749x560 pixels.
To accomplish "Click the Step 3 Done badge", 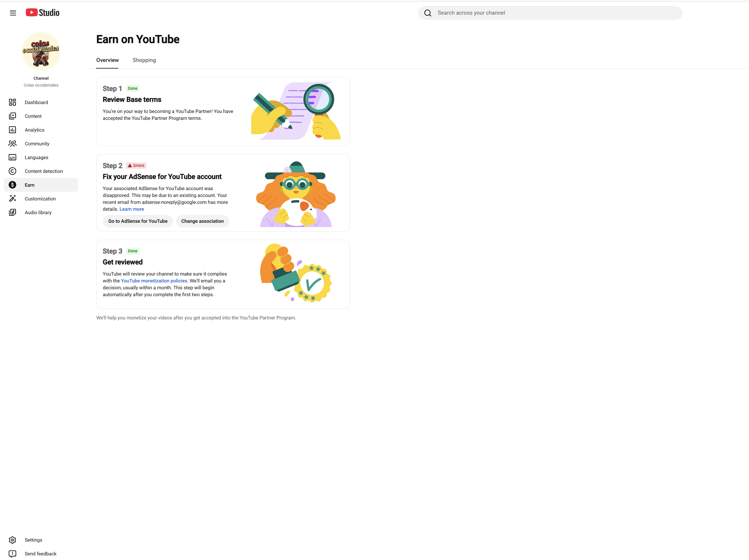I will point(132,251).
